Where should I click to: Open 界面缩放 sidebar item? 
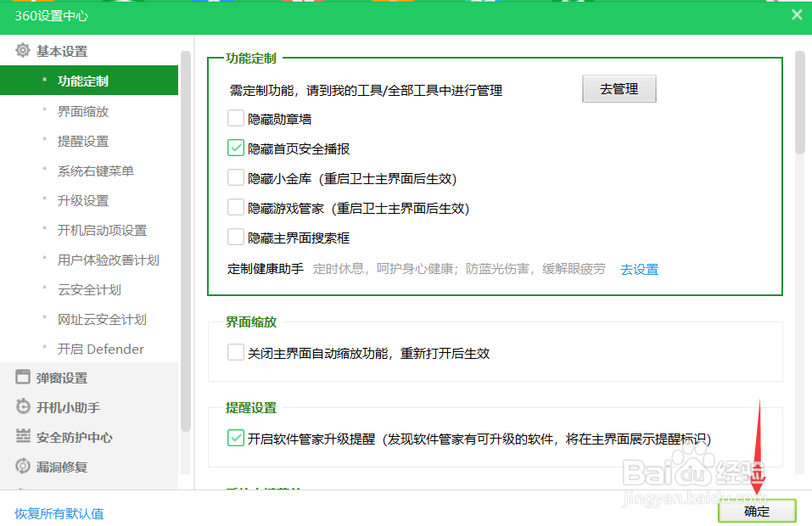pyautogui.click(x=83, y=111)
